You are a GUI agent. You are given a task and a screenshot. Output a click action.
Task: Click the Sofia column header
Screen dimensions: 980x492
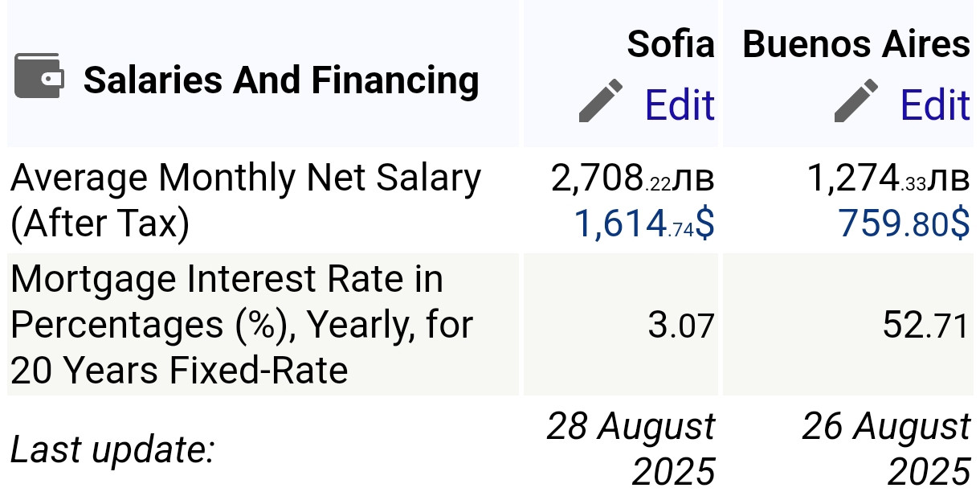(x=670, y=44)
